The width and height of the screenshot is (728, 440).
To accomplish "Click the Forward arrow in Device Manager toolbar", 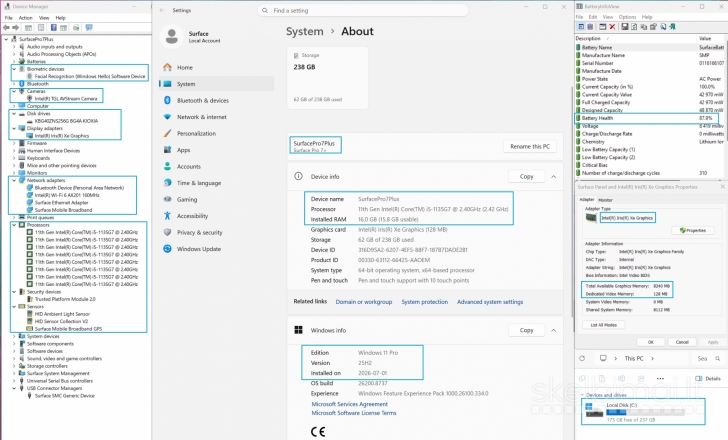I will 15,27.
